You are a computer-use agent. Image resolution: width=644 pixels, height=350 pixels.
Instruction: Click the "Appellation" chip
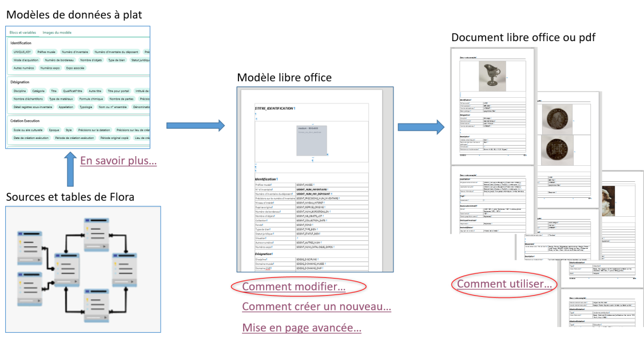click(66, 107)
